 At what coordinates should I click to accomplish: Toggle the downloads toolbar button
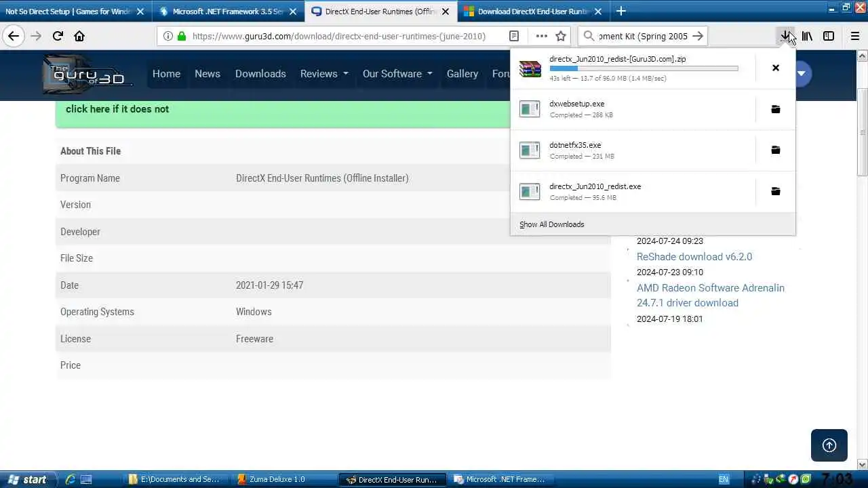click(x=785, y=36)
